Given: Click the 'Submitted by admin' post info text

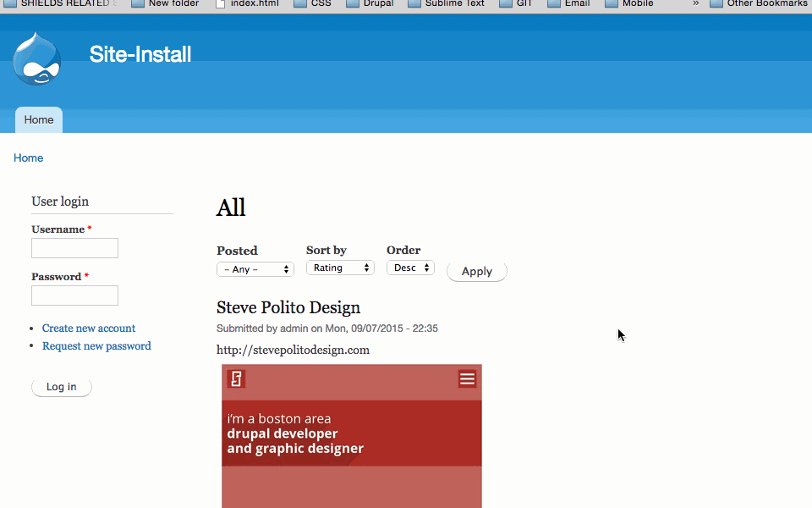Looking at the screenshot, I should tap(327, 329).
